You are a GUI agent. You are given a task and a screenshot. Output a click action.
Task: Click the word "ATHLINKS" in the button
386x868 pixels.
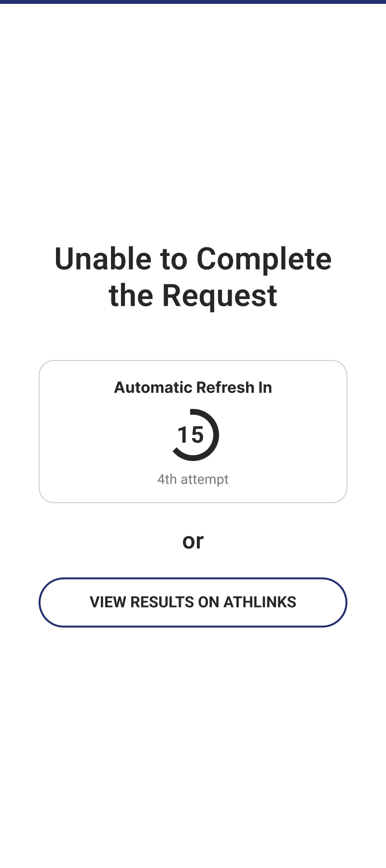point(260,602)
